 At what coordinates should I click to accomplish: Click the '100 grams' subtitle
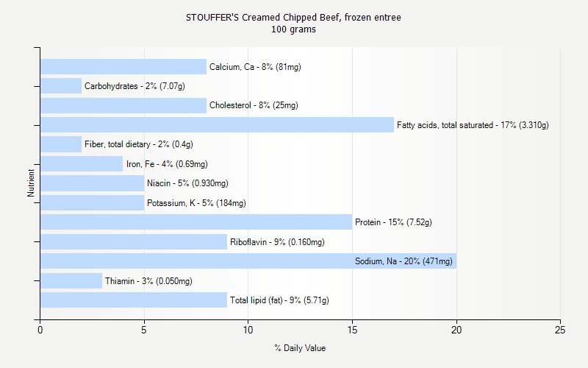coord(293,29)
